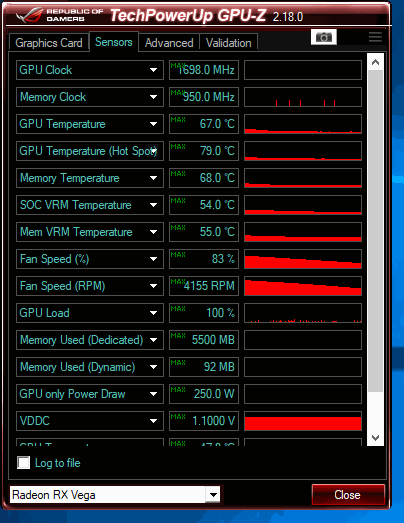Viewport: 404px width, 523px height.
Task: Click the 1698.0 MHz GPU Clock value
Action: (x=204, y=70)
